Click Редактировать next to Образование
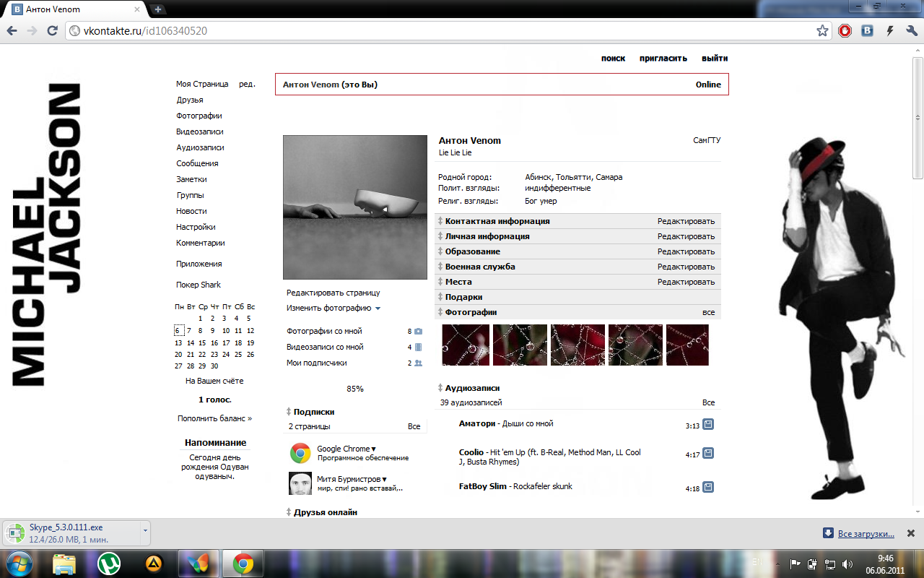Viewport: 924px width, 578px height. 686,251
